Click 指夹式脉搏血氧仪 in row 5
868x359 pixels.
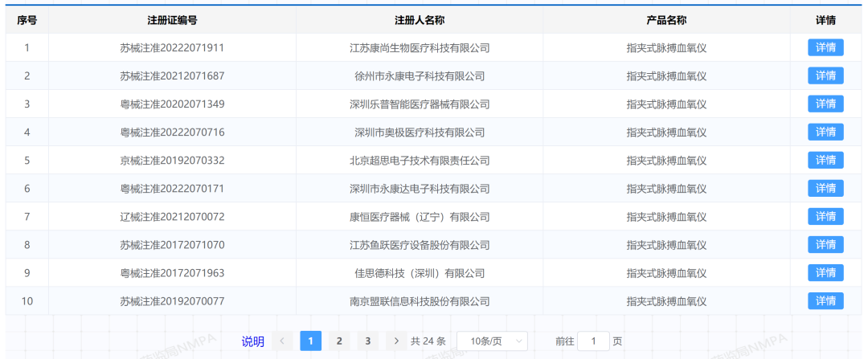point(666,161)
